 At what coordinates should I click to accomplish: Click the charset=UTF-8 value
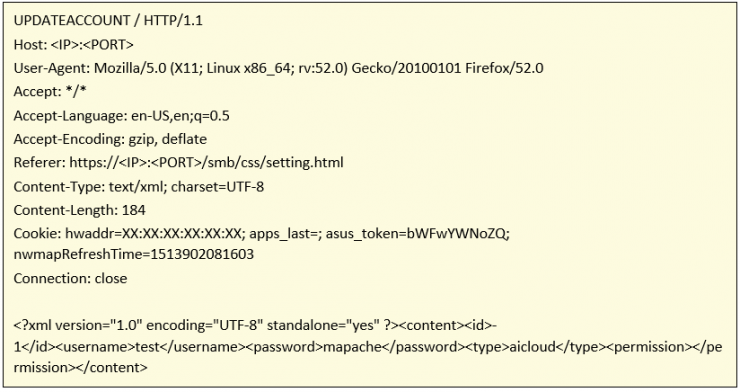pos(218,187)
